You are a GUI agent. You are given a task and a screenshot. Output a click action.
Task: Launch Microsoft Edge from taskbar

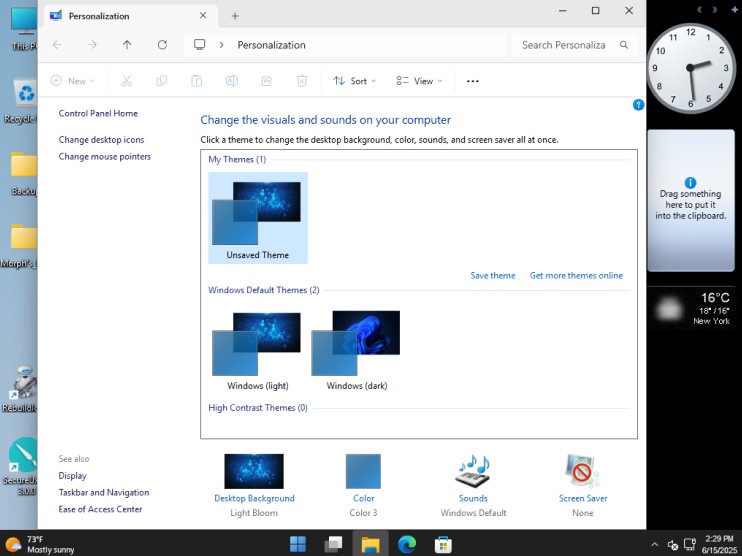pos(406,544)
